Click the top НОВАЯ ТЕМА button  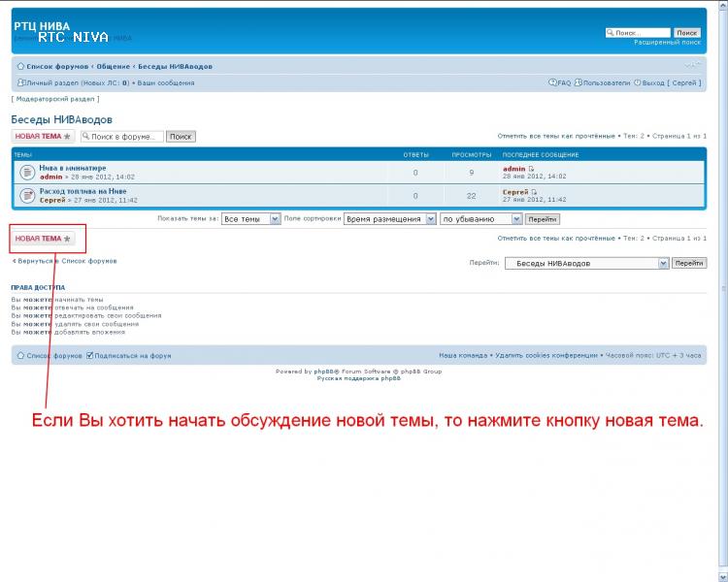[x=43, y=136]
